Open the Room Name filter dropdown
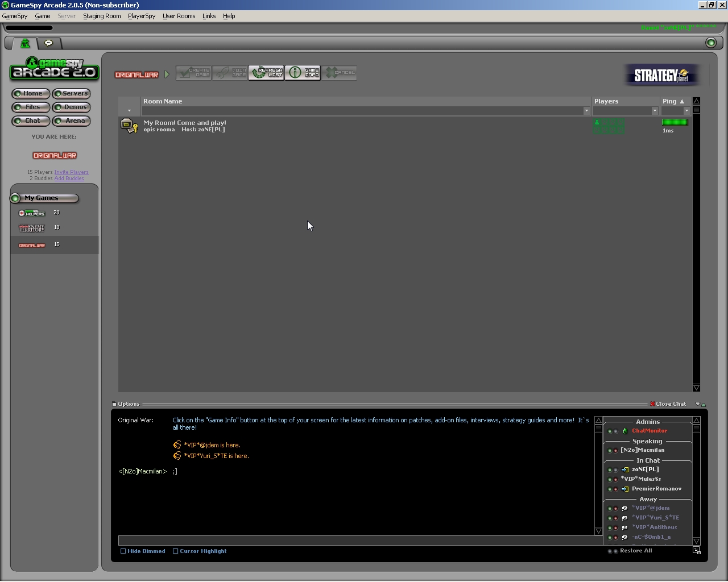 coord(586,111)
